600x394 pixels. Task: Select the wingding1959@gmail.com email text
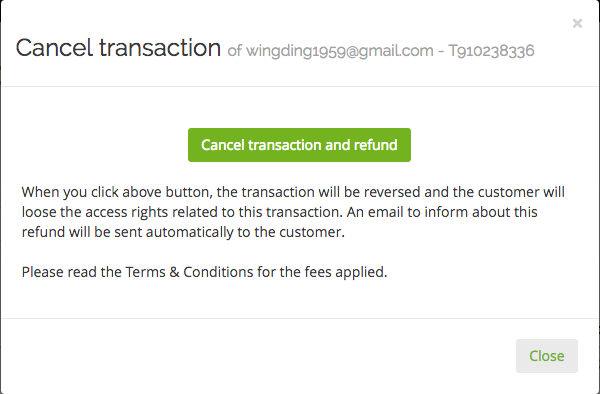(x=339, y=51)
